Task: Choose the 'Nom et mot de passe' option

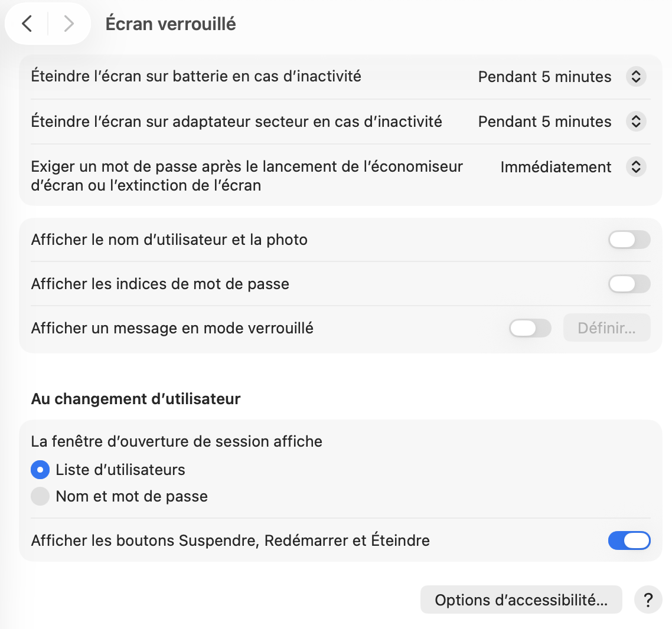Action: (40, 496)
